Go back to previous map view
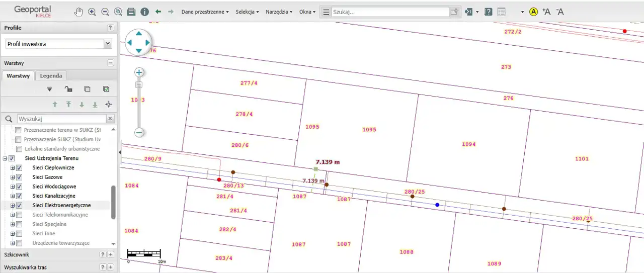The width and height of the screenshot is (644, 273). (158, 12)
